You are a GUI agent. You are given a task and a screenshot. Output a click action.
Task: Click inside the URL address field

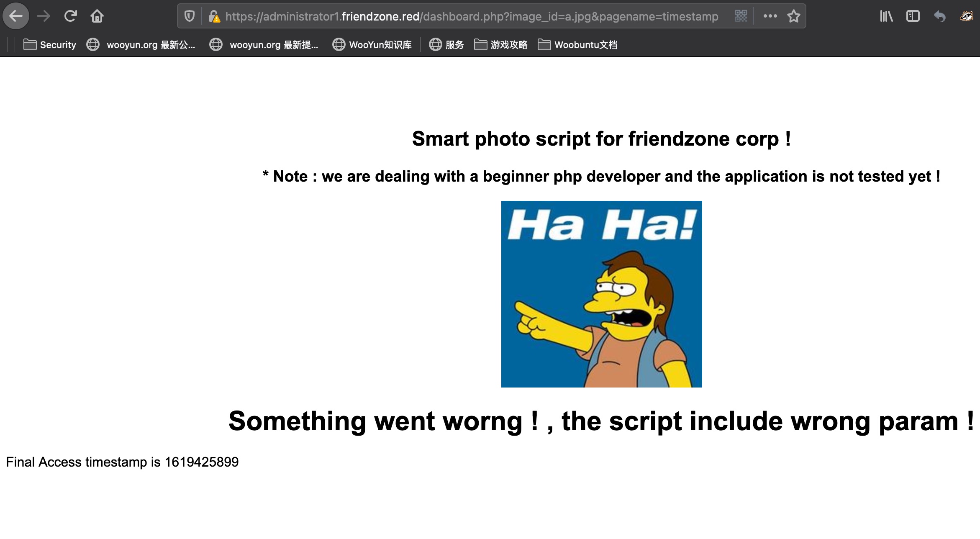click(x=472, y=16)
